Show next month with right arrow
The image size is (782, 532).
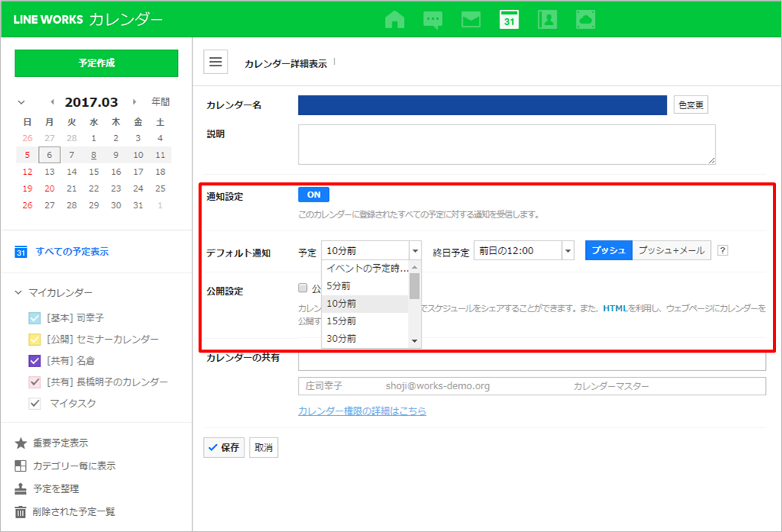click(135, 102)
